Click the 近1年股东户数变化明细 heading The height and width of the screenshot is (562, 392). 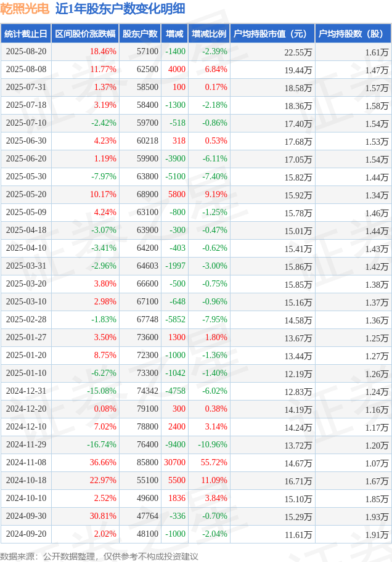120,9
